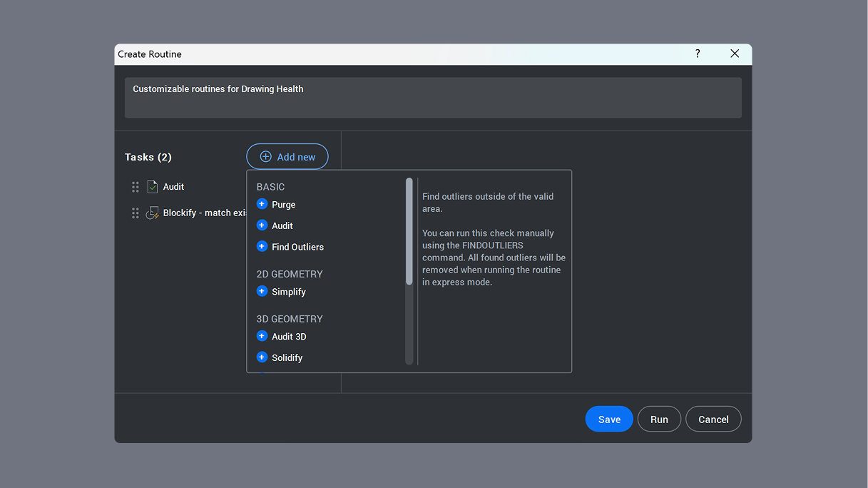Choose Solidify under 3D Geometry
Viewport: 868px width, 488px height.
287,358
